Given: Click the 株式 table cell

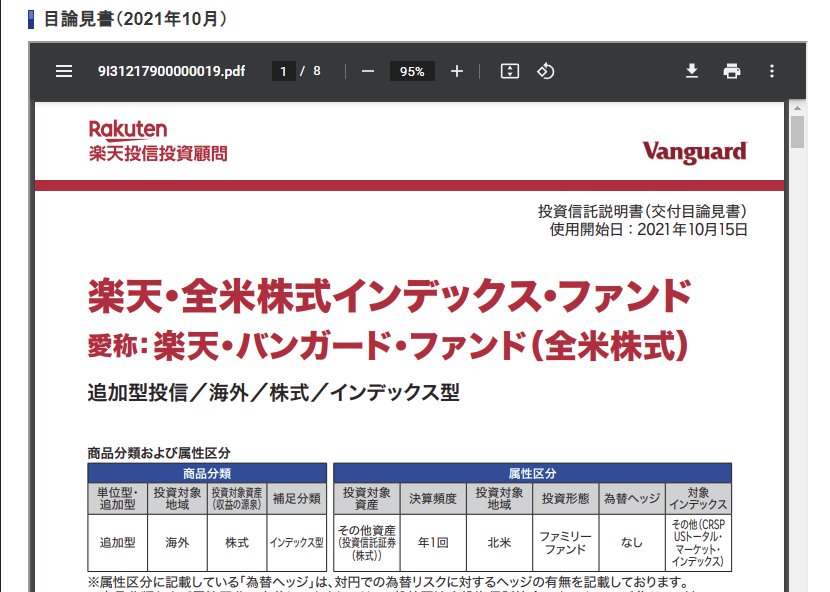Looking at the screenshot, I should 237,543.
